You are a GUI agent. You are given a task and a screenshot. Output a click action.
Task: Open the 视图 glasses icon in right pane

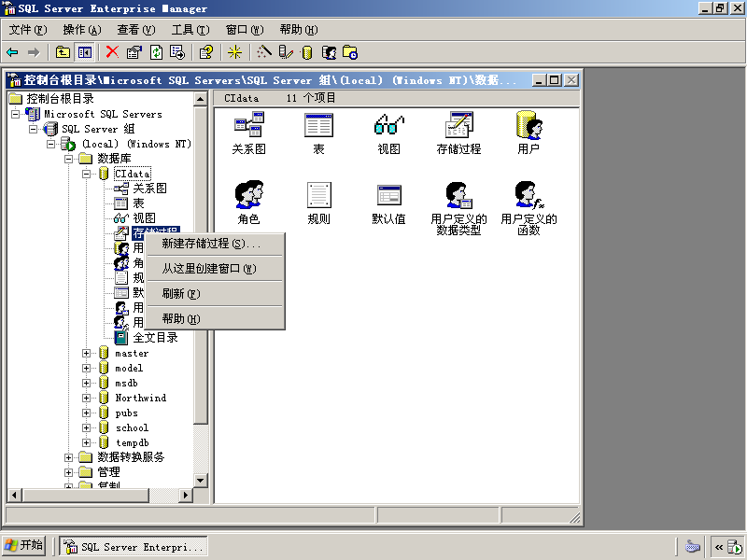point(388,133)
